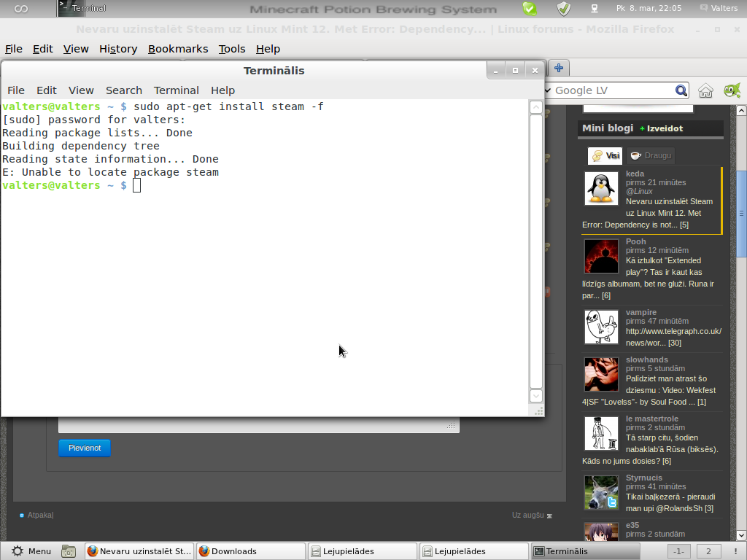747x560 pixels.
Task: Click the Firefox page scrollbar down arrow
Action: coord(741,535)
